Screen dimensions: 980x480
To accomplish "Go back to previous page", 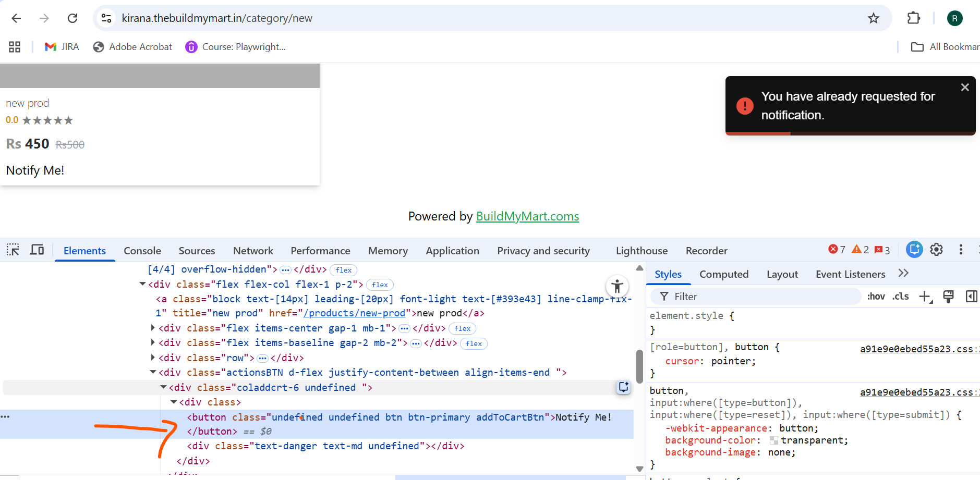I will [x=16, y=18].
